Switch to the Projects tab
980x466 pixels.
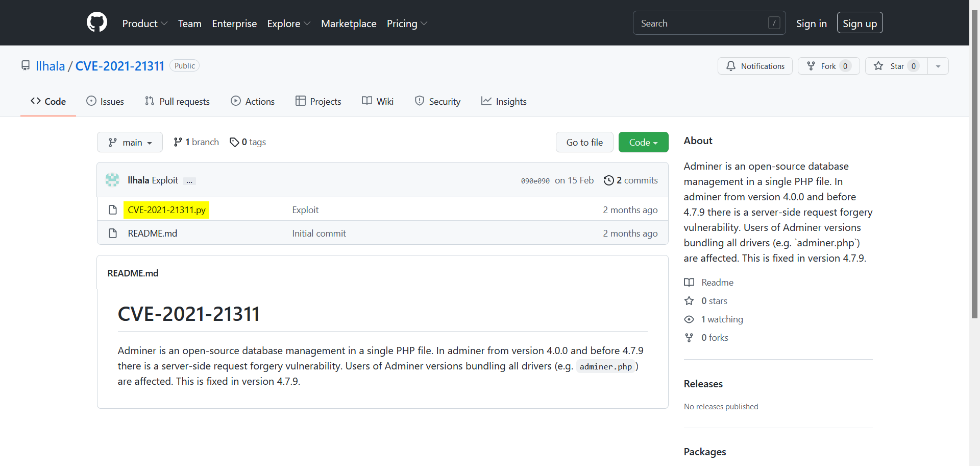click(x=318, y=101)
